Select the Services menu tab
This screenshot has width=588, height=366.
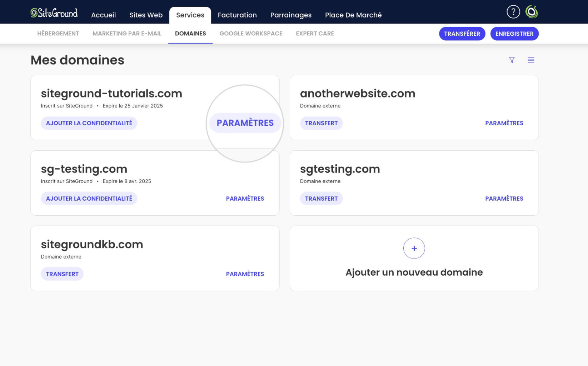tap(190, 15)
